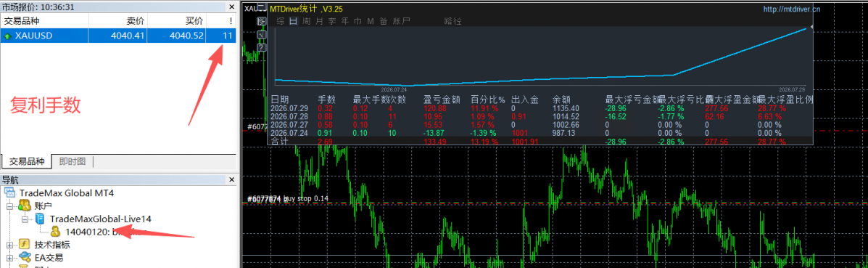Screen dimensions: 868x268
Task: Collapse the TradeMaxGlobal-Live14 node
Action: 25,219
